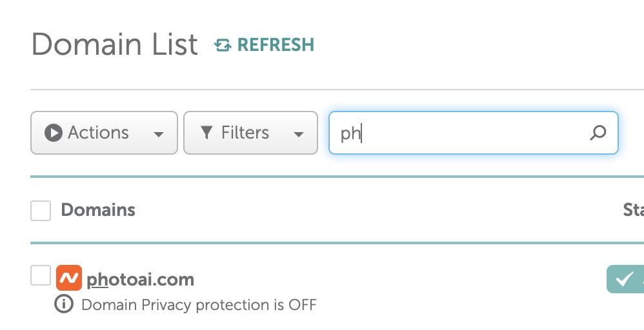Viewport: 644px width, 330px height.
Task: Open the Actions menu button label
Action: 98,133
